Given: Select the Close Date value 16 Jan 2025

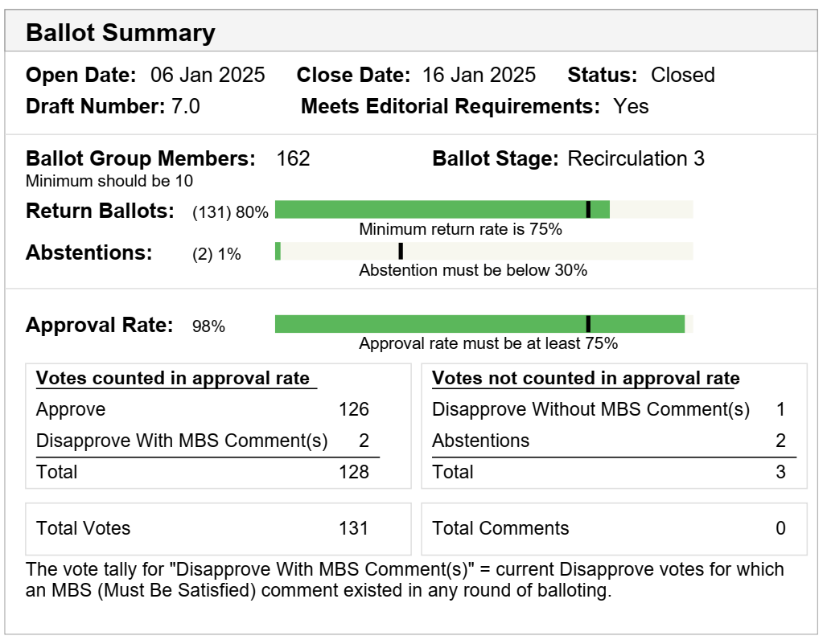Looking at the screenshot, I should click(x=479, y=76).
